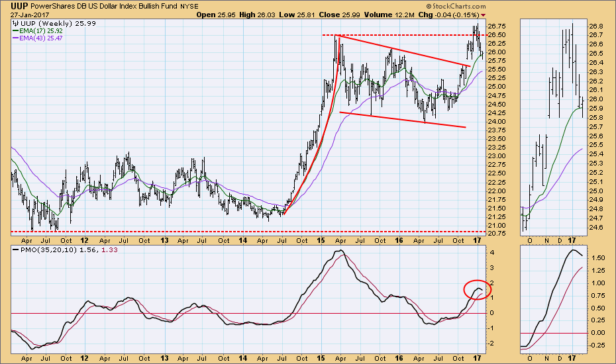Screen dimensions: 616x364
Task: Click the 25.75 price axis label
Action: point(497,61)
